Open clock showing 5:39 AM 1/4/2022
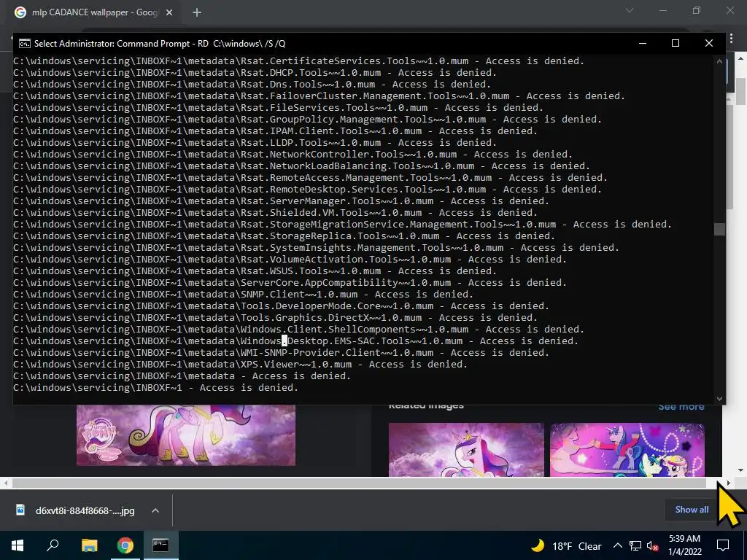This screenshot has height=560, width=747. pyautogui.click(x=684, y=545)
